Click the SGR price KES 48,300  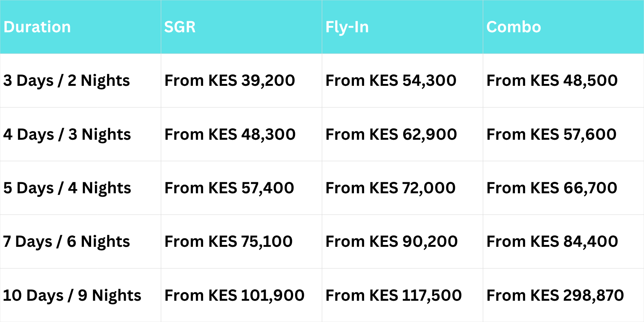point(230,134)
